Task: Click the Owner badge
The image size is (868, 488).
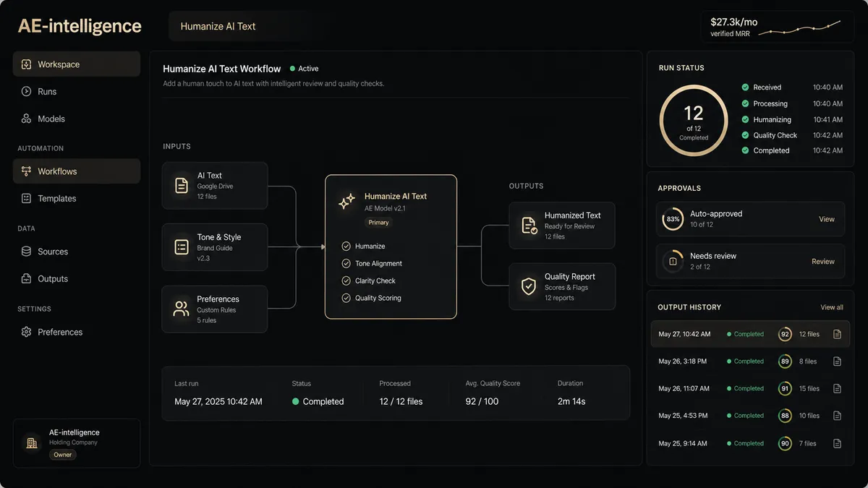Action: click(63, 455)
